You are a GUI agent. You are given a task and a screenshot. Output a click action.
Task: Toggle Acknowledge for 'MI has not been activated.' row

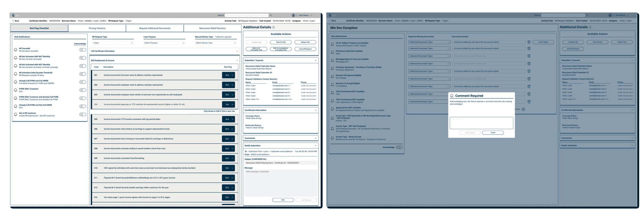[x=83, y=58]
